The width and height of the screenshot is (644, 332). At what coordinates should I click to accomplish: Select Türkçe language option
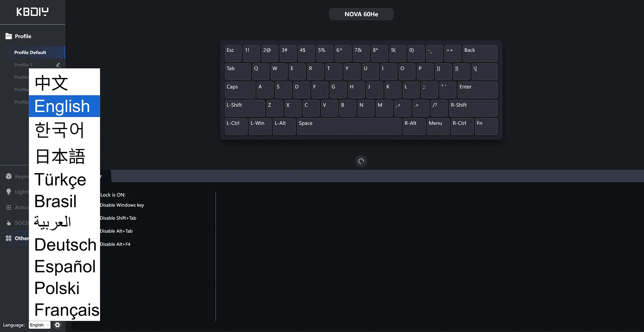coord(64,180)
